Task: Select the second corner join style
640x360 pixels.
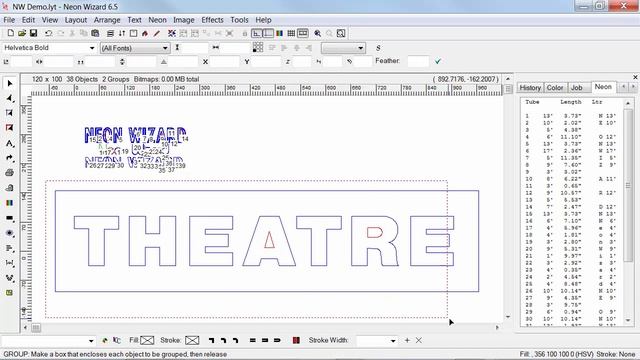Action: pos(224,340)
